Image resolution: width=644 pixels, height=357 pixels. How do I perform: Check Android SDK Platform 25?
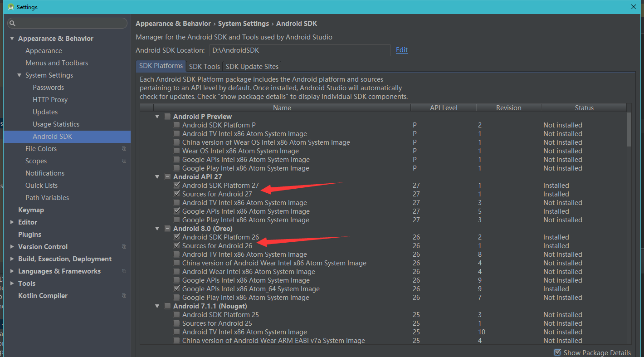[176, 315]
